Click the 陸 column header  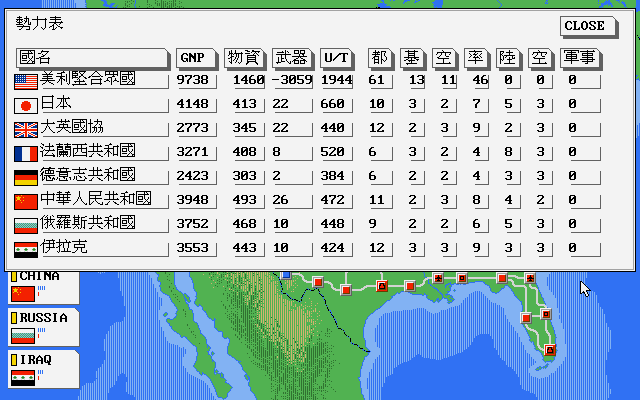tap(509, 58)
